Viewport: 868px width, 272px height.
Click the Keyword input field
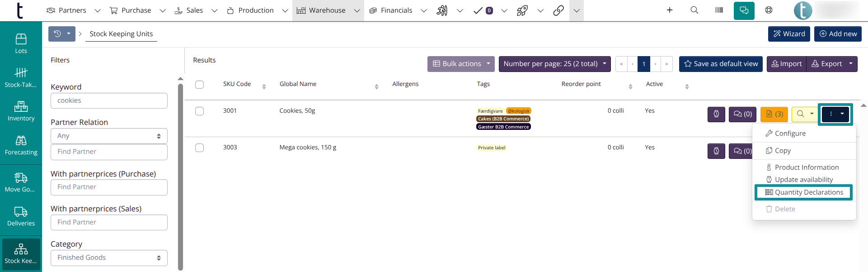[109, 100]
